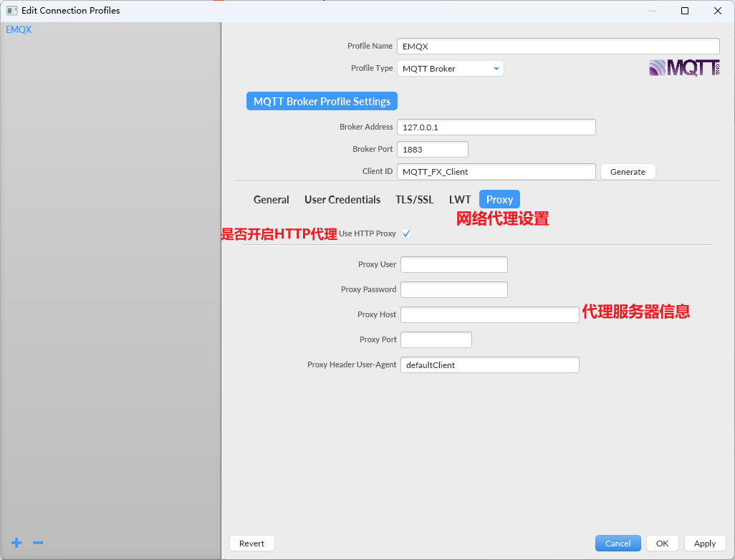Focus the Profile Name field

click(x=558, y=47)
